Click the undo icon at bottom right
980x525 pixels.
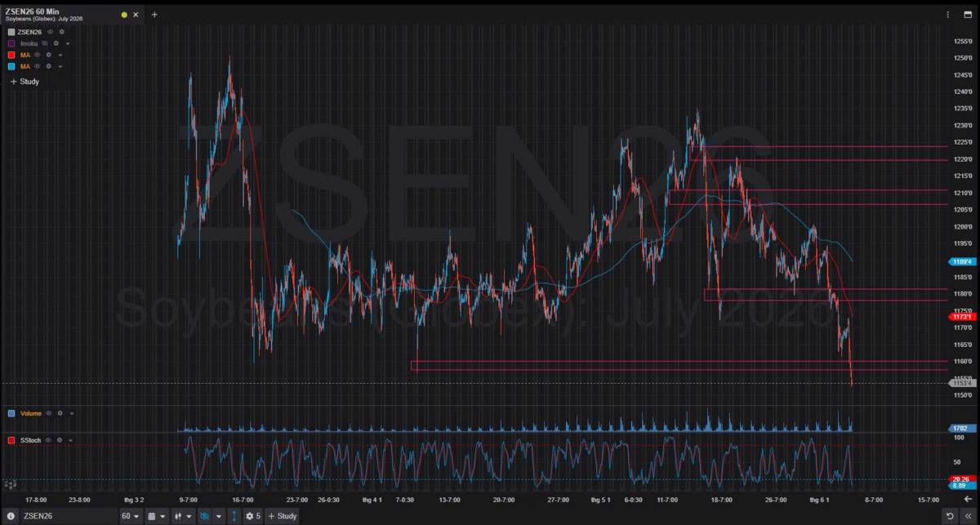[950, 516]
